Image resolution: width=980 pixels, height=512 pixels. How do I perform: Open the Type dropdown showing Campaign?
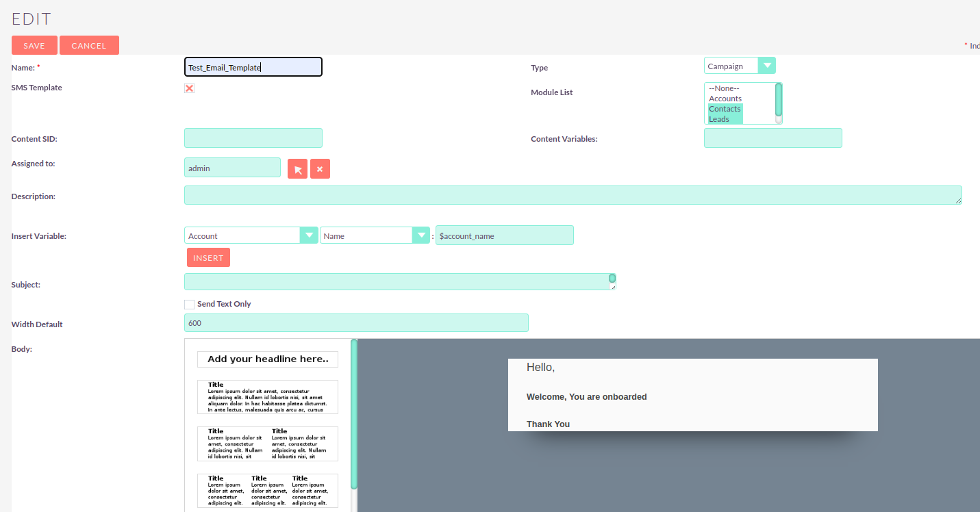[x=740, y=66]
